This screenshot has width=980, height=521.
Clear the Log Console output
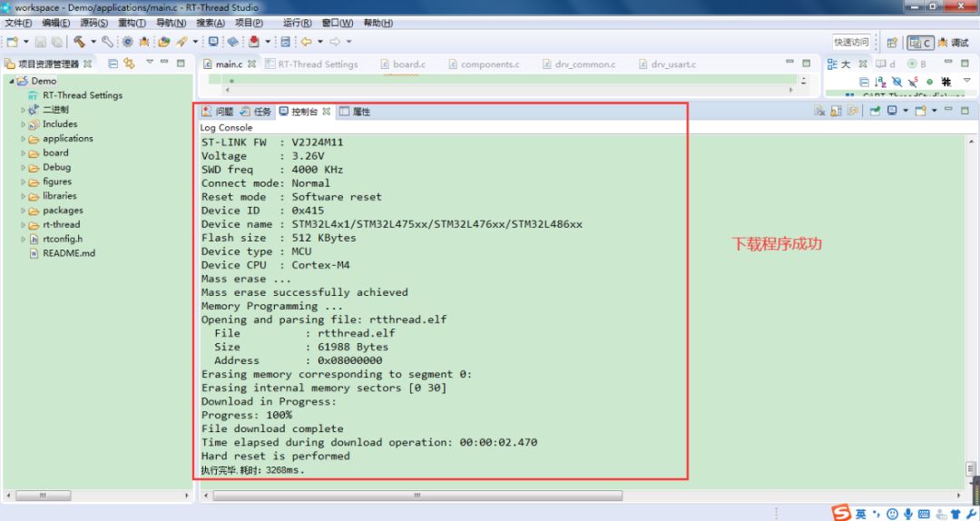point(820,112)
